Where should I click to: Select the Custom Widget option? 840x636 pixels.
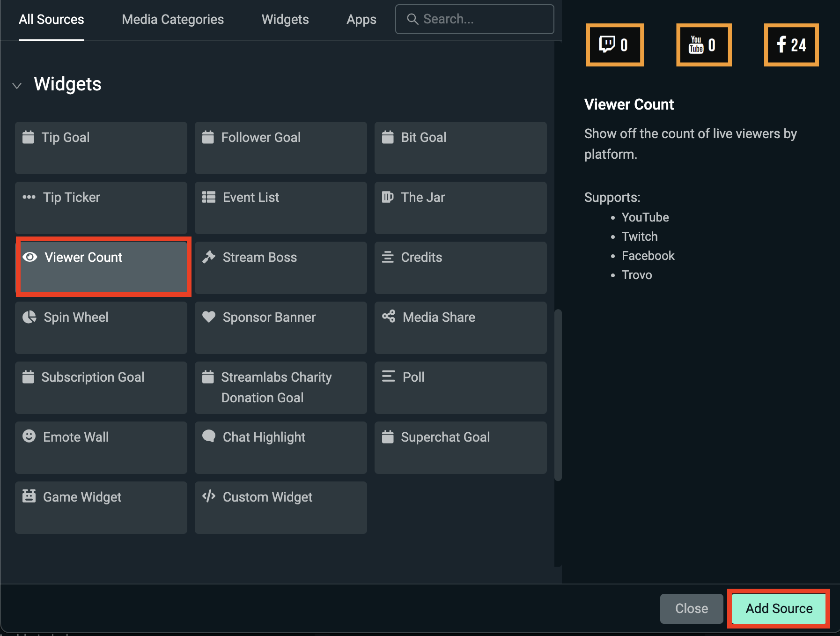[280, 508]
